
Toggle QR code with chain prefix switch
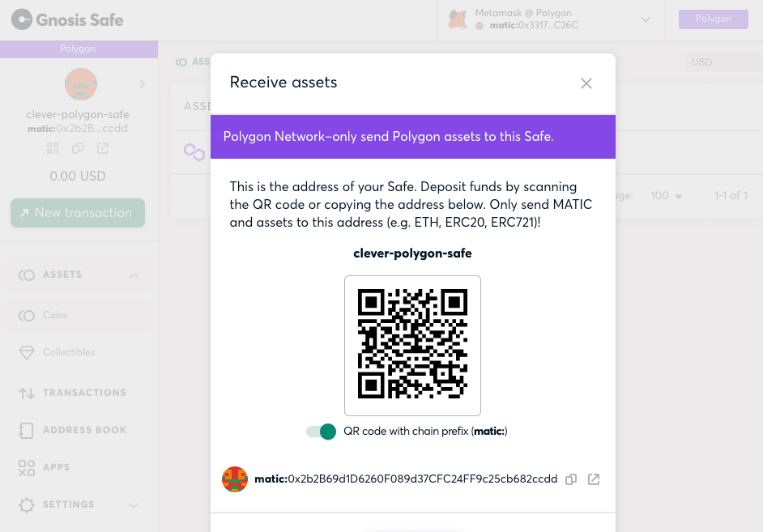coord(322,432)
